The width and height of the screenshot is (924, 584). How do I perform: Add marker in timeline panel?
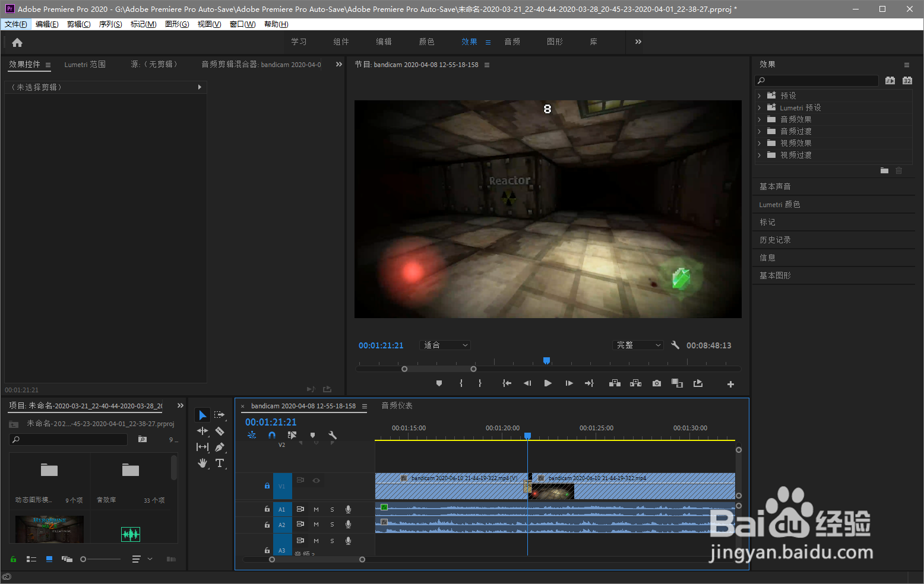point(312,435)
